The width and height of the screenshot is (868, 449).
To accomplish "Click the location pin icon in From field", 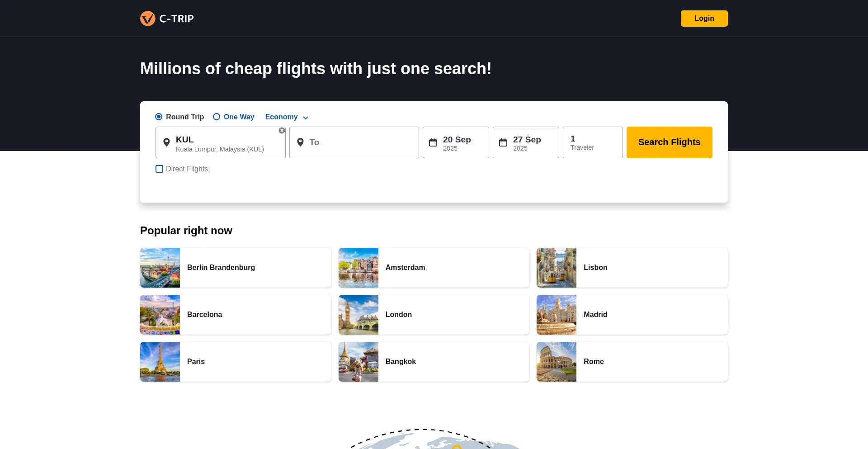I will (166, 142).
